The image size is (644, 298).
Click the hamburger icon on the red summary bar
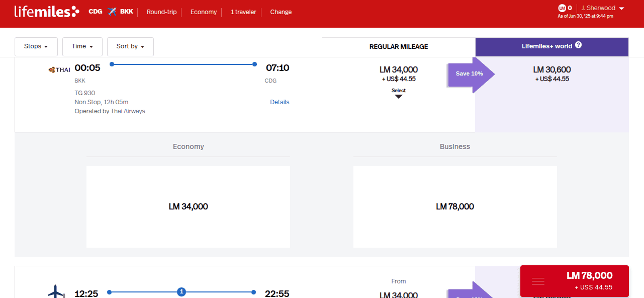538,280
